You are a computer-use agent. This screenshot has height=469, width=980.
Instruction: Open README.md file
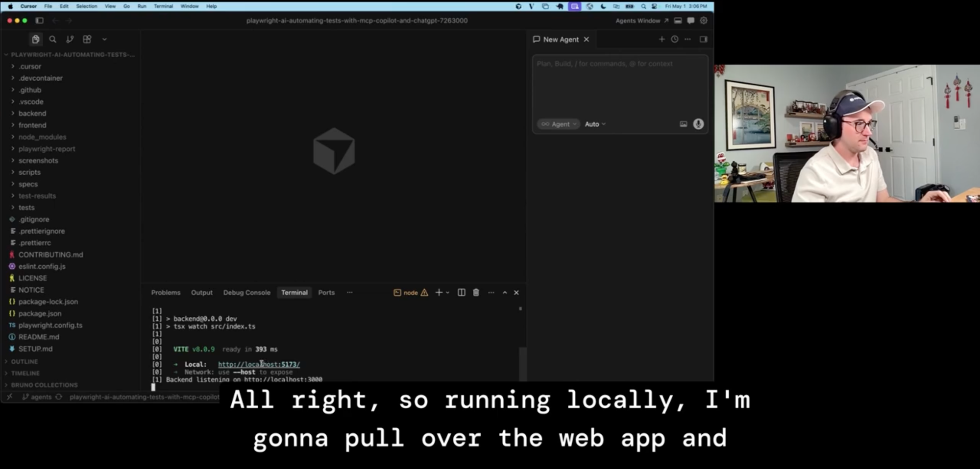pos(71,337)
